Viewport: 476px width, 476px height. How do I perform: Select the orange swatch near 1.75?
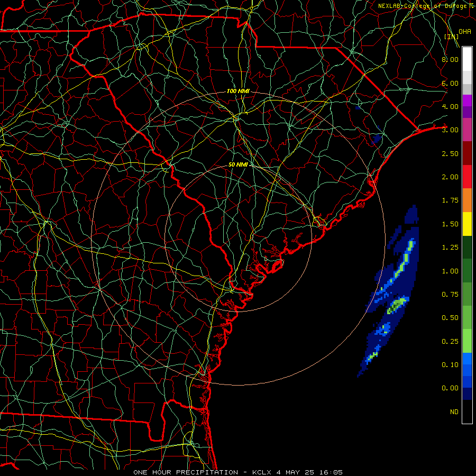(x=467, y=200)
